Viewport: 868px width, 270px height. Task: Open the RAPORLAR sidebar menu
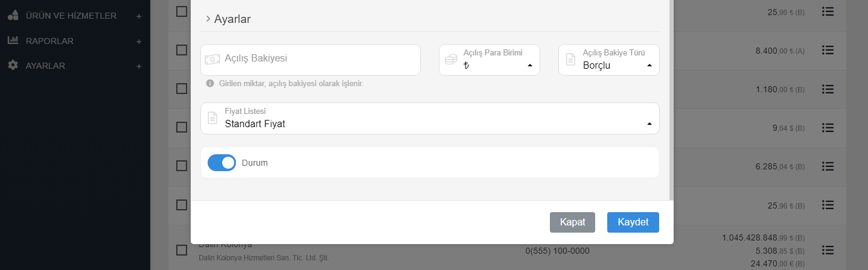pyautogui.click(x=49, y=41)
